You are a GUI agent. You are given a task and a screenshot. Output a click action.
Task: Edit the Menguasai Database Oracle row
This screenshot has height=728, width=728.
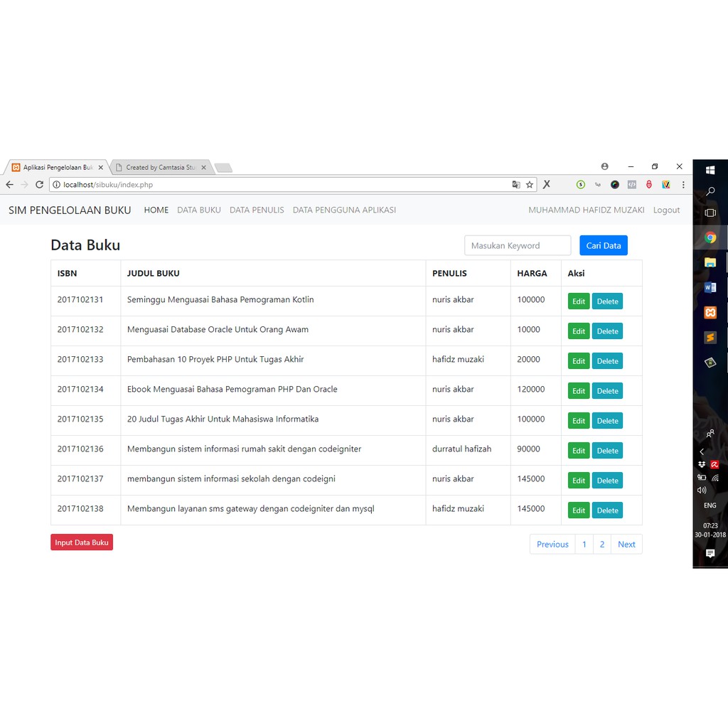[579, 331]
